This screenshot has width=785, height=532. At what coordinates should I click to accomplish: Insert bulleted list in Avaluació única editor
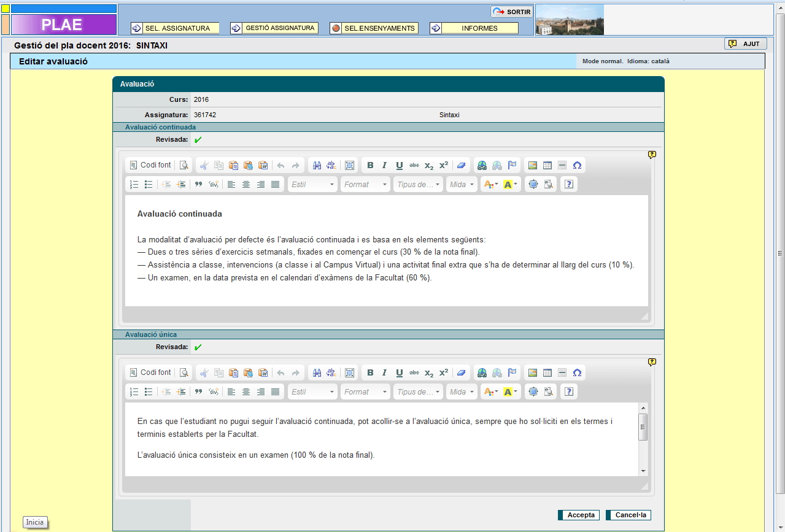tap(149, 391)
